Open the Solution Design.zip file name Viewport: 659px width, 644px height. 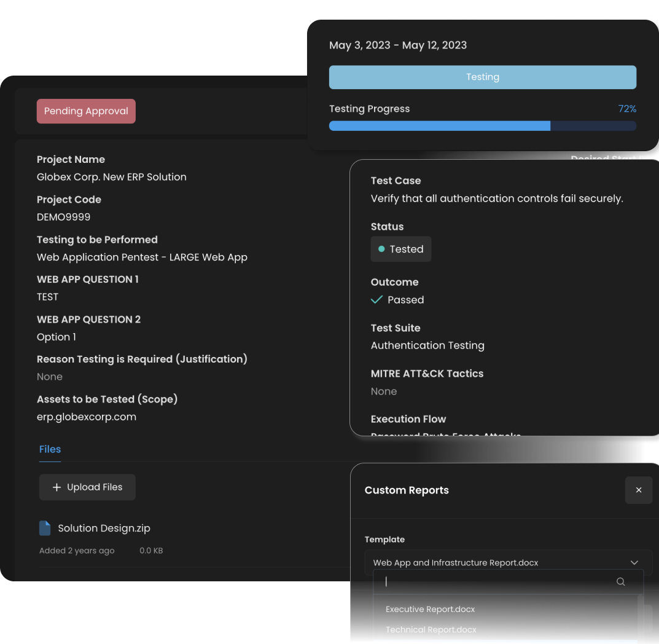(104, 528)
